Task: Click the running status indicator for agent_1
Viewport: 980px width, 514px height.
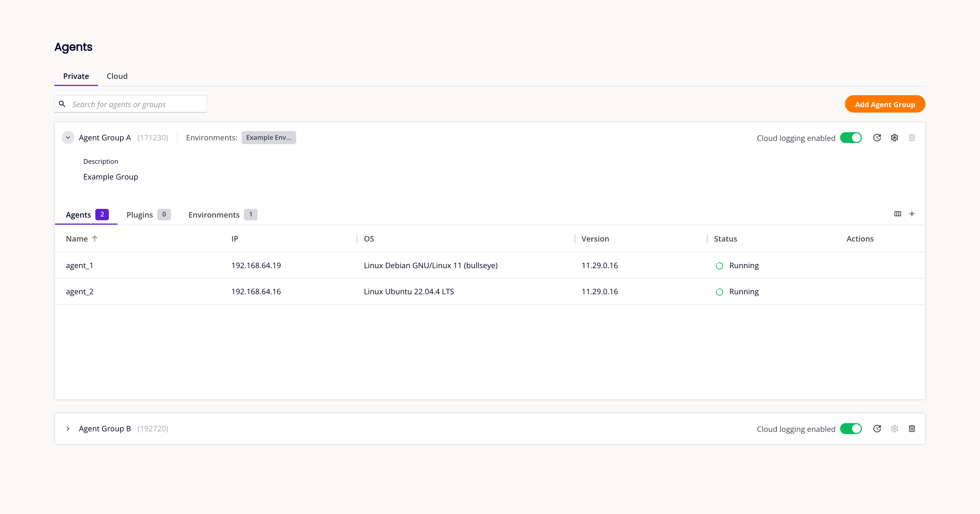Action: [718, 265]
